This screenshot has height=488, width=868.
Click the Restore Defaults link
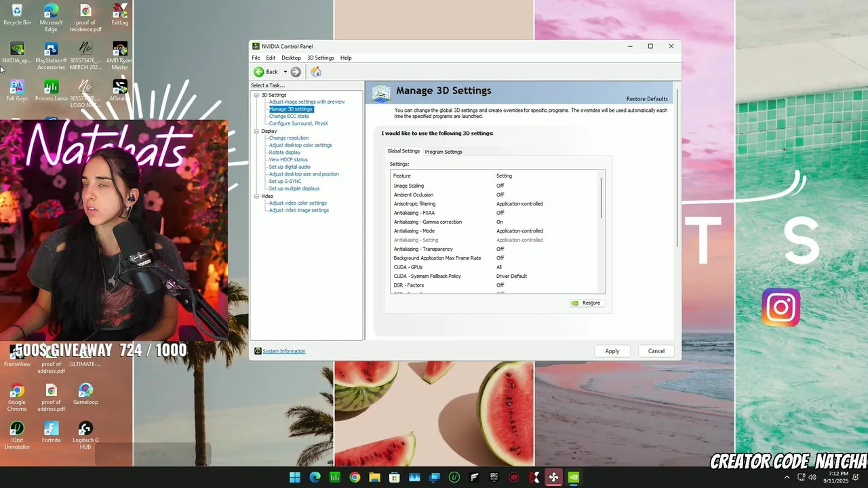pos(647,99)
